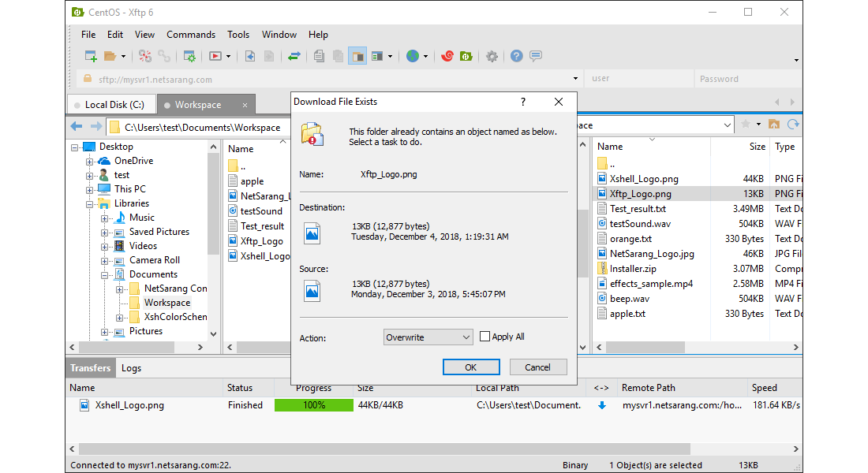This screenshot has width=868, height=473.
Task: Close the Workspace tab with its X
Action: [245, 105]
